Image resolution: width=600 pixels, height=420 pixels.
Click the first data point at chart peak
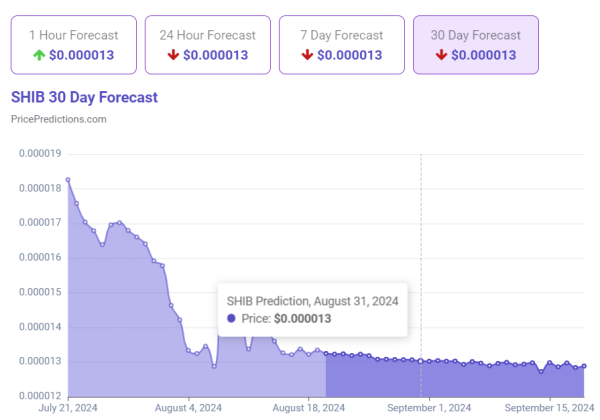tap(68, 180)
